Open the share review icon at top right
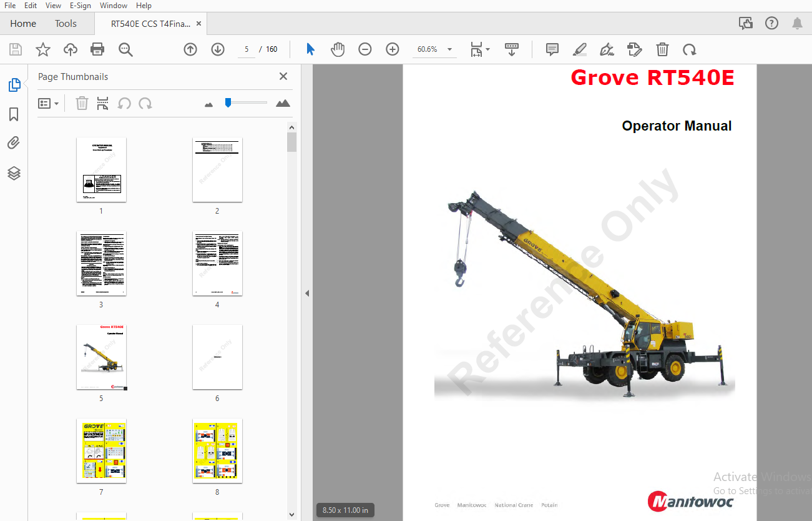Viewport: 812px width, 521px height. pos(746,24)
